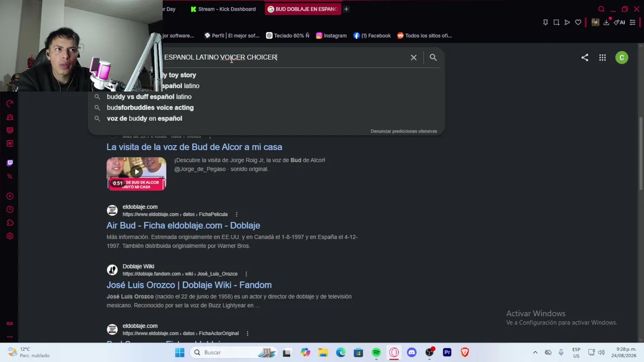Open the browser tab search magnifier icon

click(601, 9)
